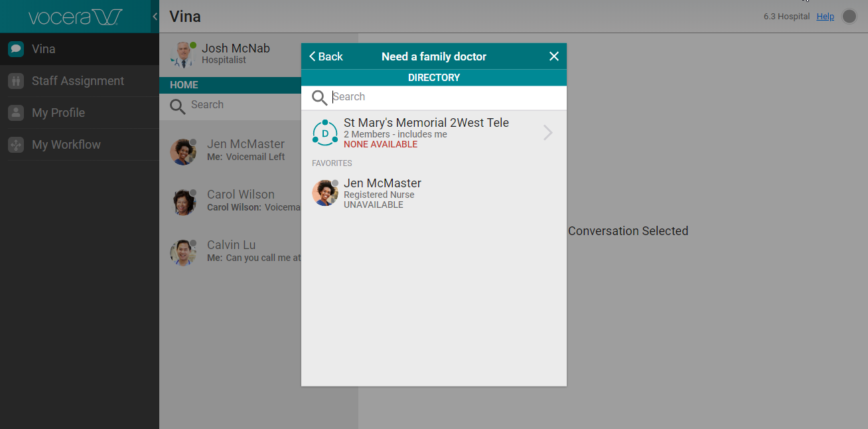The width and height of the screenshot is (868, 429).
Task: Click the home search magnifier icon
Action: click(177, 106)
